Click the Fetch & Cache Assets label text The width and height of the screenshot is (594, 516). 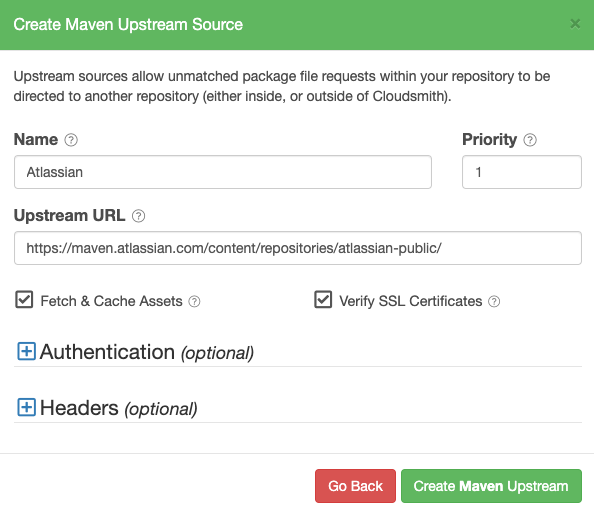(x=111, y=301)
